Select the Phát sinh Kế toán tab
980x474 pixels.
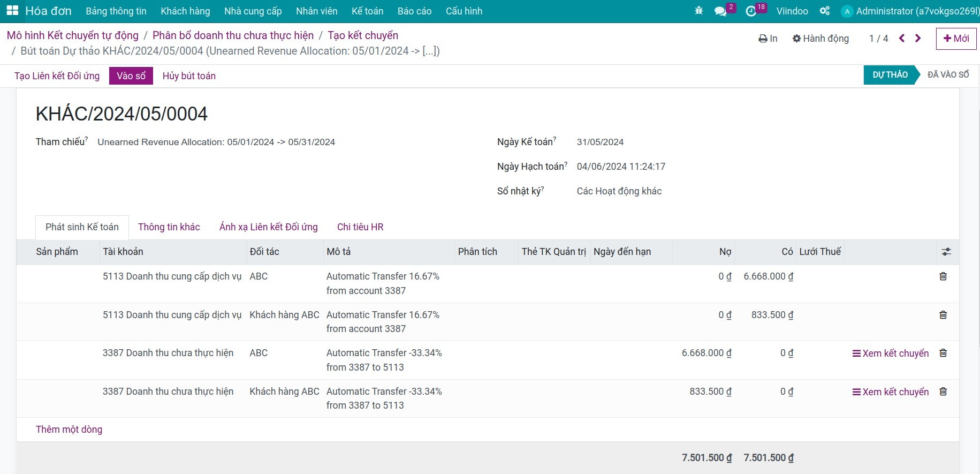click(82, 227)
